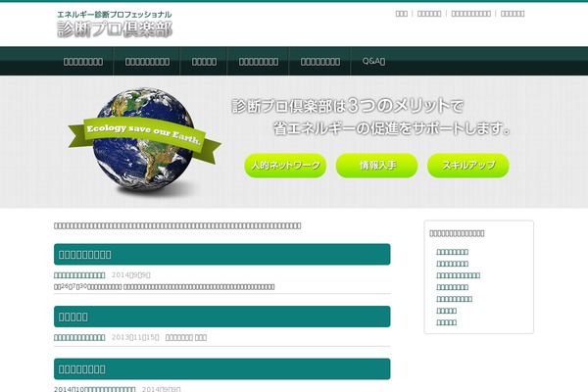Click the 情報入手 green button
The width and height of the screenshot is (588, 392).
[x=376, y=166]
